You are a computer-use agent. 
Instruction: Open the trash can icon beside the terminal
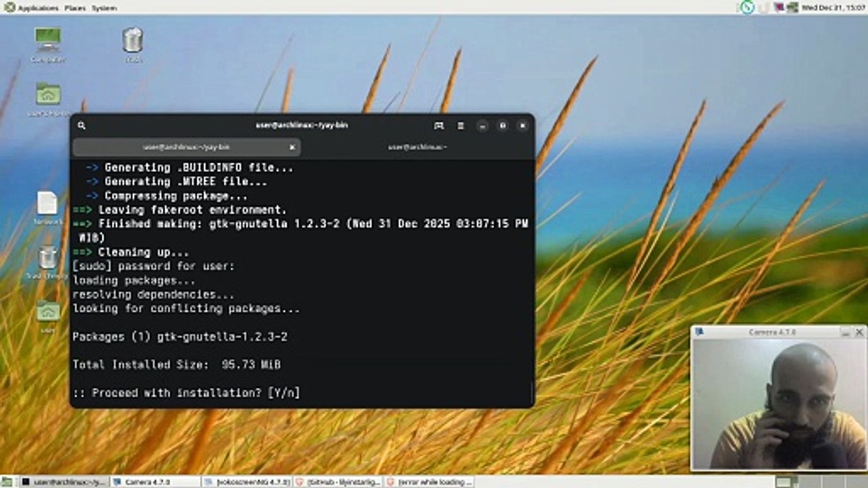click(47, 262)
